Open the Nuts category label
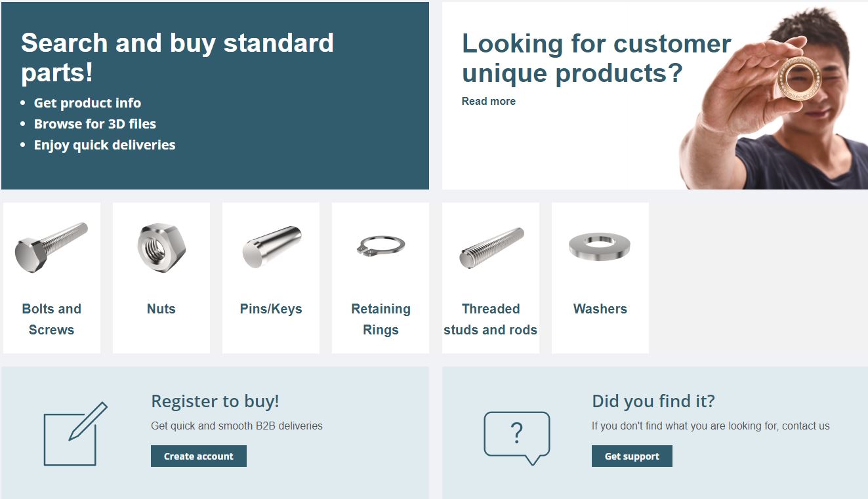868x499 pixels. [161, 309]
